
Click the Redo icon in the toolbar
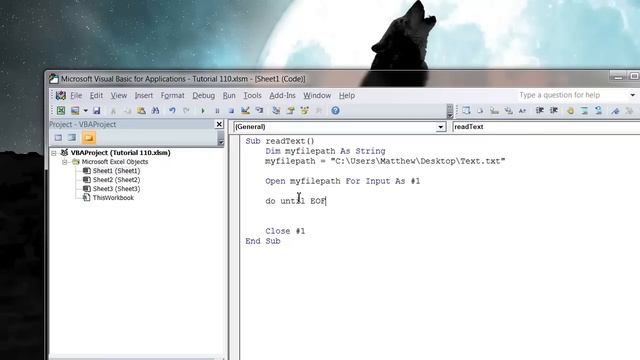point(186,111)
